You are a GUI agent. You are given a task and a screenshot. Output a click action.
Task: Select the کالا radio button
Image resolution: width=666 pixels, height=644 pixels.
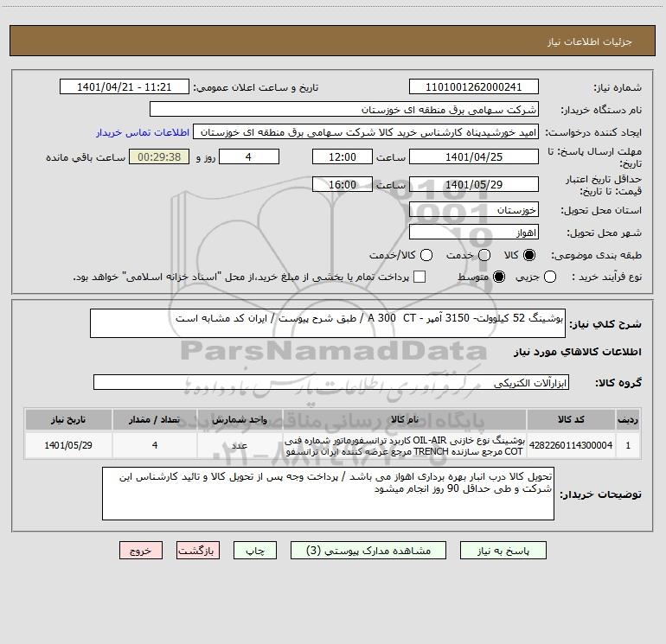(529, 255)
